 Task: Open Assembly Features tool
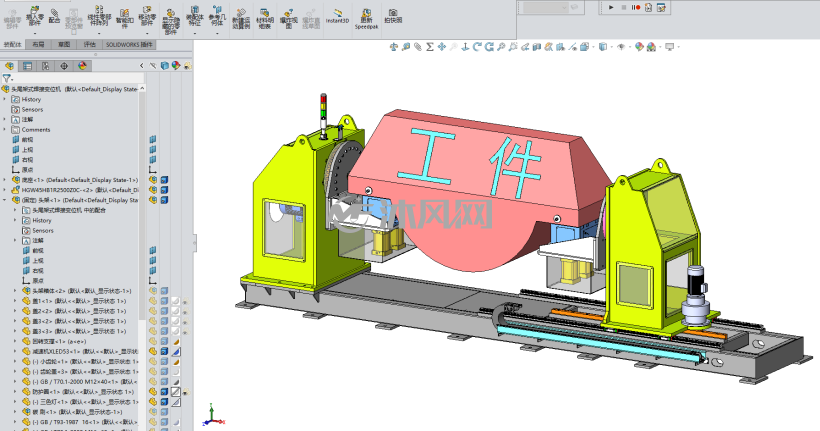pyautogui.click(x=195, y=16)
